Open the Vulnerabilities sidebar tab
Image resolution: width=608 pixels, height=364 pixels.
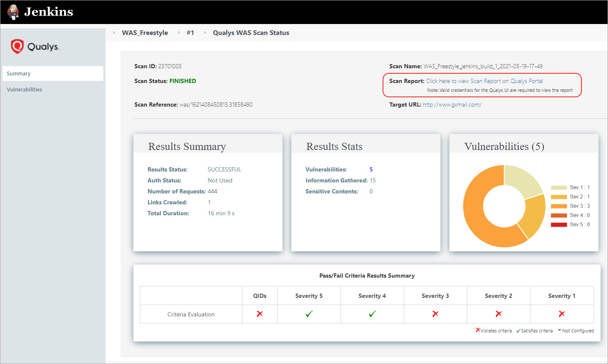(x=24, y=89)
